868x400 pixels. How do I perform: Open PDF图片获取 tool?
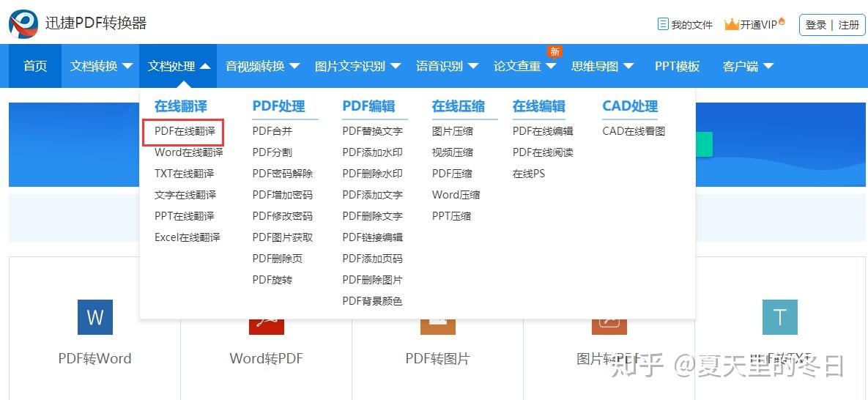coord(283,237)
